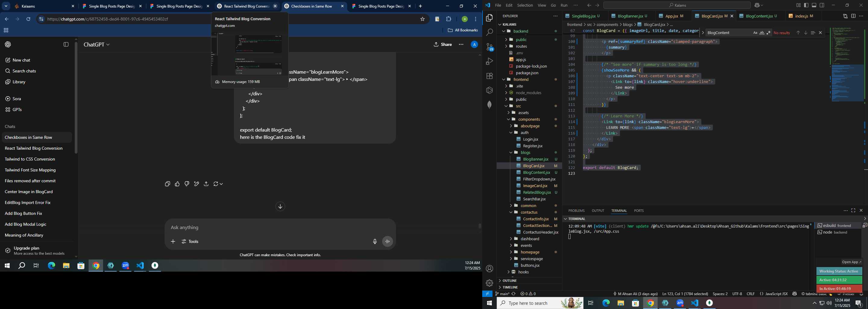Go to previous match arrow in find widget

click(x=798, y=33)
